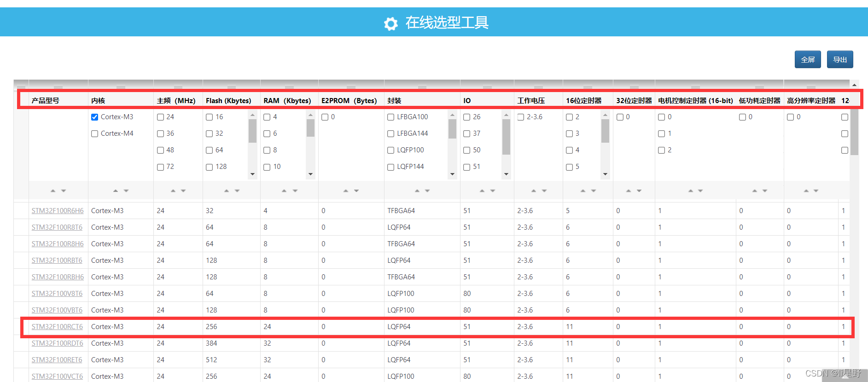Sort 高分辨率定时器 column descending arrow
The image size is (868, 382).
(x=816, y=191)
